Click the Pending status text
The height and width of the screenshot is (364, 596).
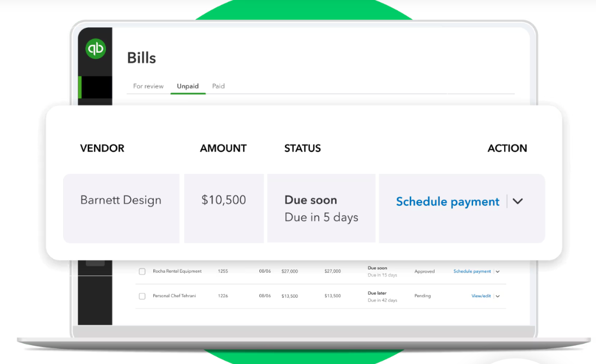423,296
